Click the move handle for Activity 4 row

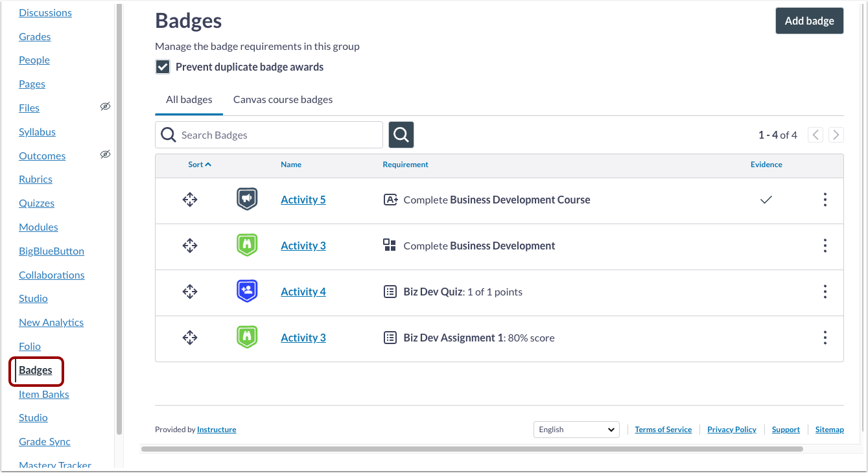[x=189, y=292]
